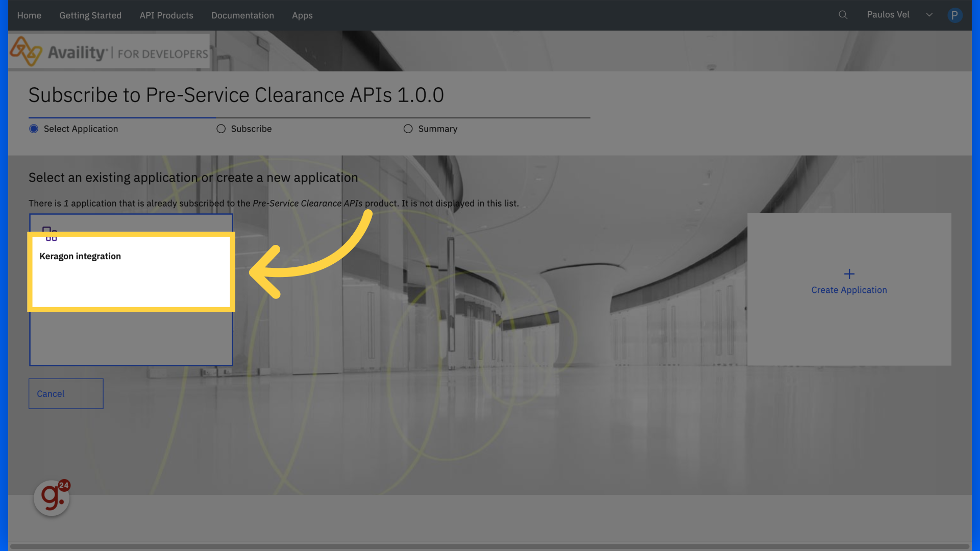This screenshot has height=551, width=980.
Task: Open the API Products menu
Action: (x=166, y=15)
